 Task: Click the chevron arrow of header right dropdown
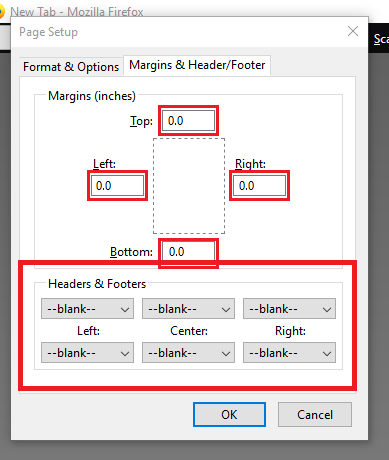pyautogui.click(x=327, y=310)
